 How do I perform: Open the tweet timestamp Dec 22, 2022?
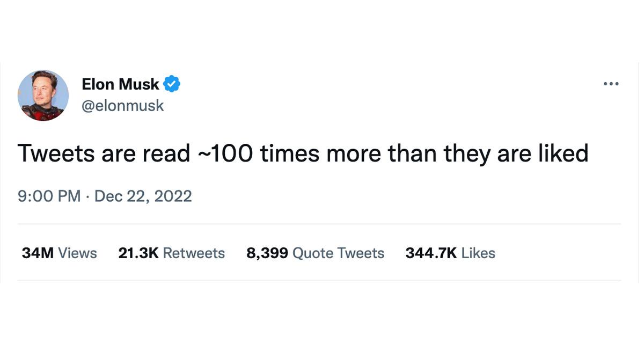(143, 195)
